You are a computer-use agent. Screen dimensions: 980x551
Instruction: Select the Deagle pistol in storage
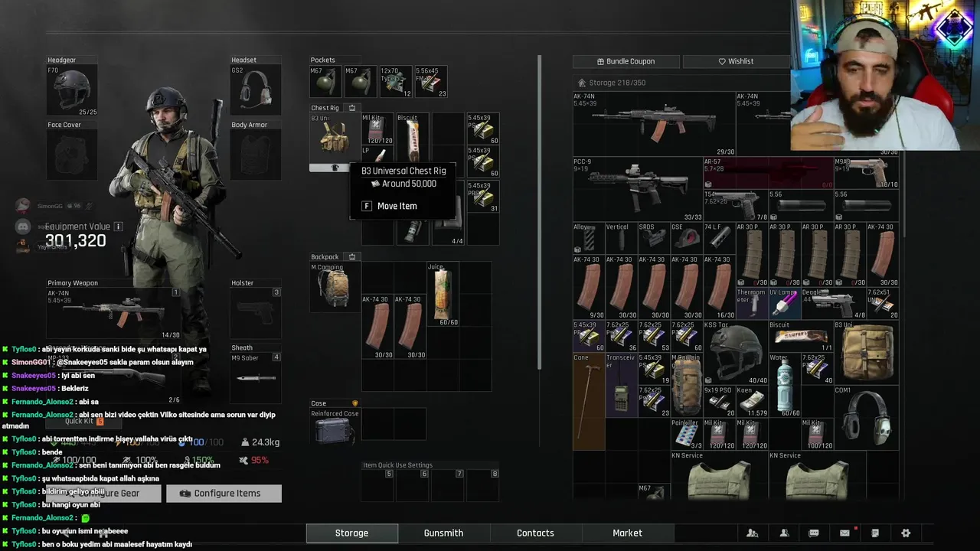(833, 303)
